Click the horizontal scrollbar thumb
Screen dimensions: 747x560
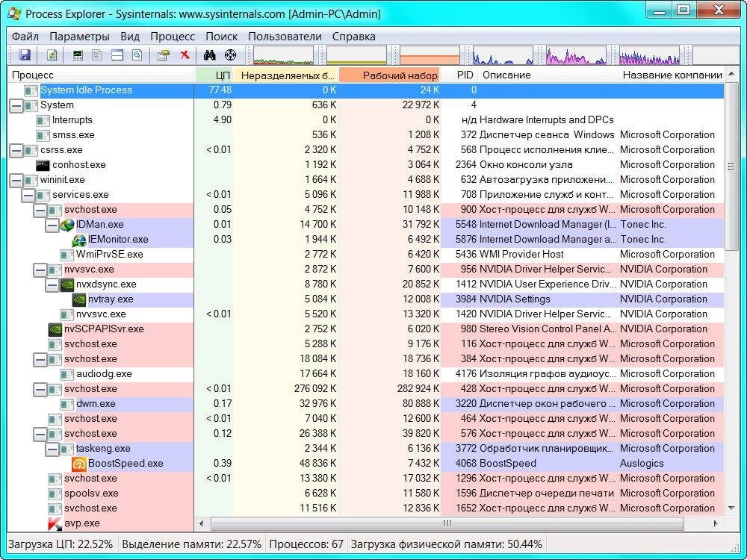pos(447,524)
